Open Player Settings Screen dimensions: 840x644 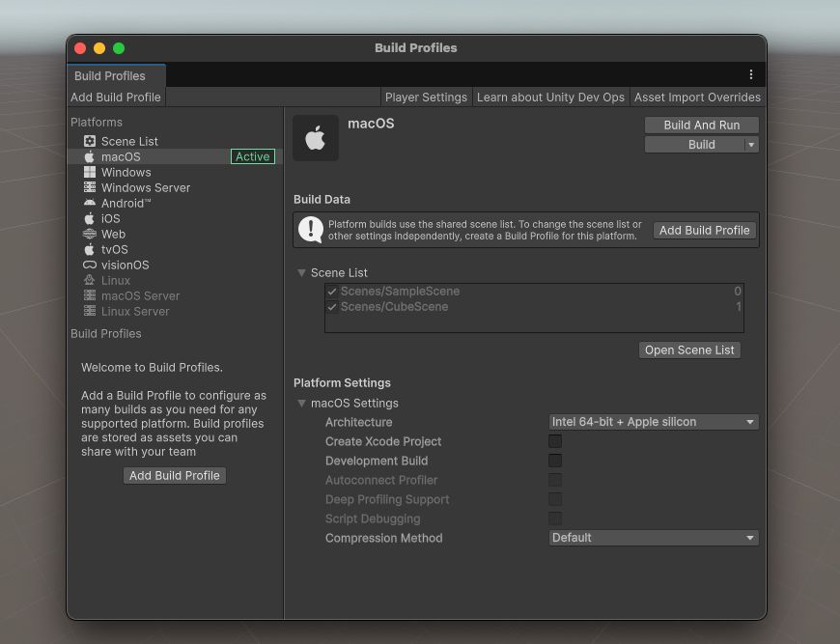(x=426, y=97)
